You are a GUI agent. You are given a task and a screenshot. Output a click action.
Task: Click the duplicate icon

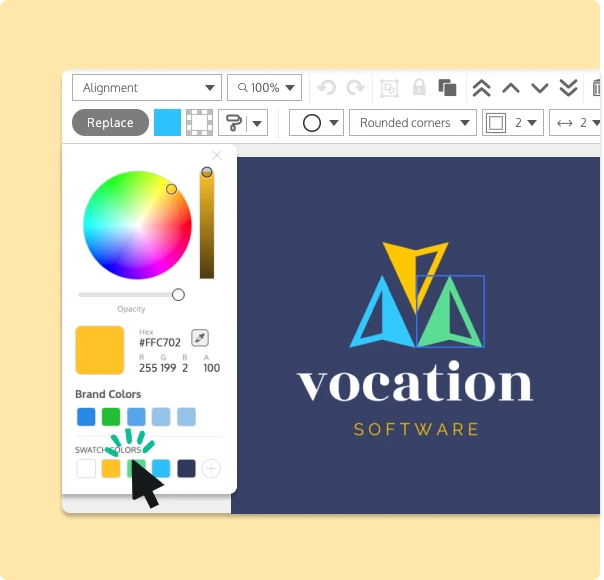[447, 87]
